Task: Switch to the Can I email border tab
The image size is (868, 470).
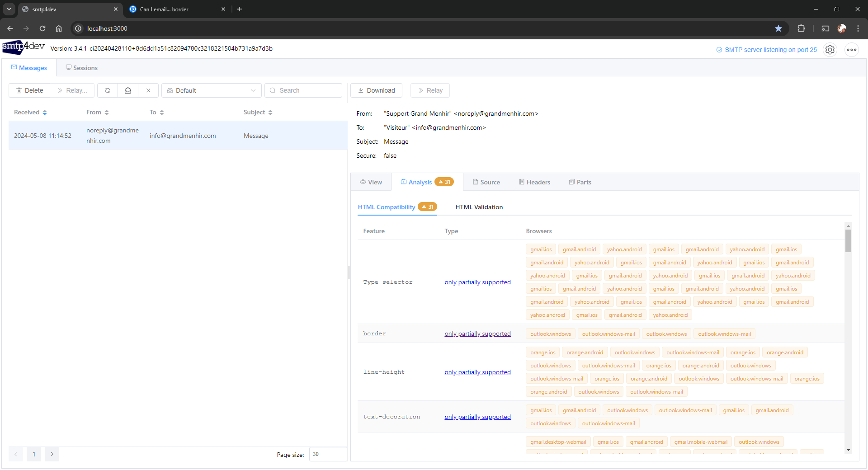Action: click(x=177, y=9)
